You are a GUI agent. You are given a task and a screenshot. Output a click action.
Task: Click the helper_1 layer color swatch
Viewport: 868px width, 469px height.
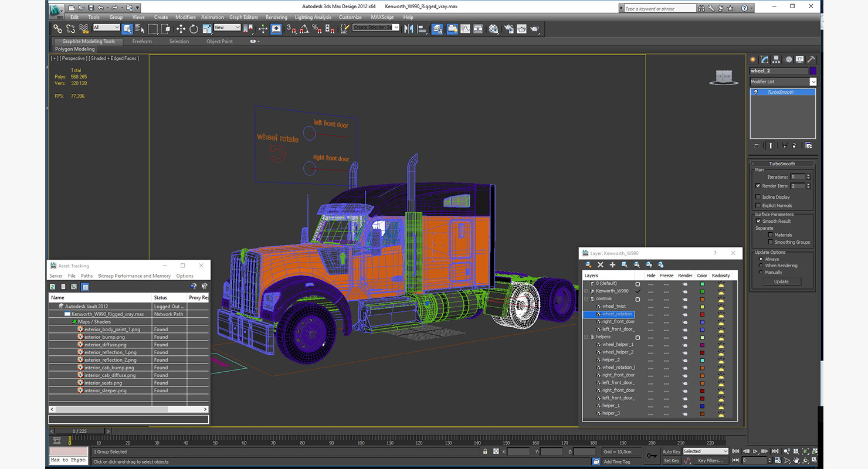tap(702, 406)
